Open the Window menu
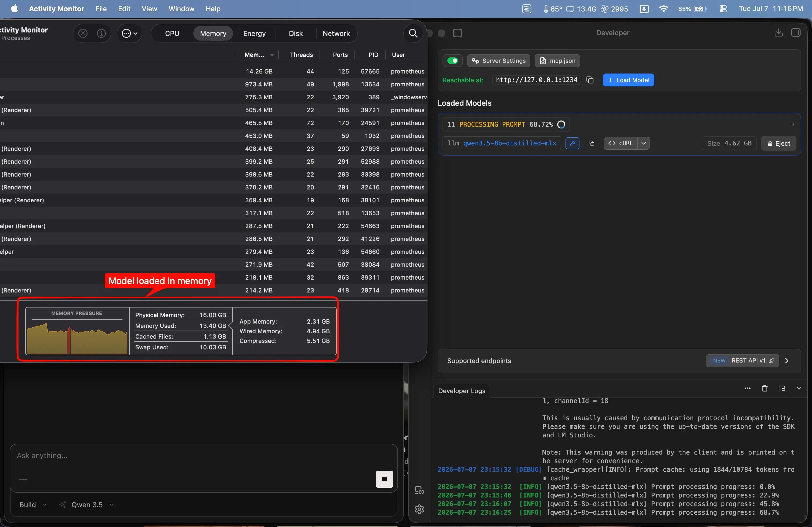The height and width of the screenshot is (527, 812). (181, 9)
